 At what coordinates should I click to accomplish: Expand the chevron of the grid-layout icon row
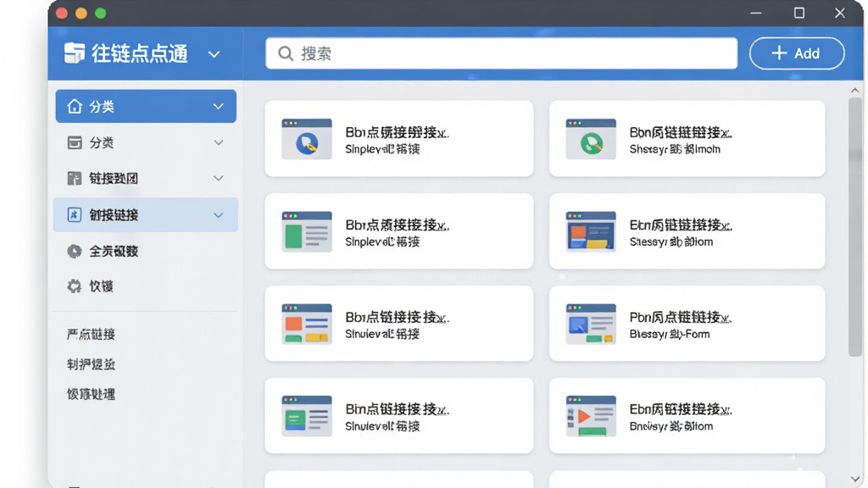point(219,178)
